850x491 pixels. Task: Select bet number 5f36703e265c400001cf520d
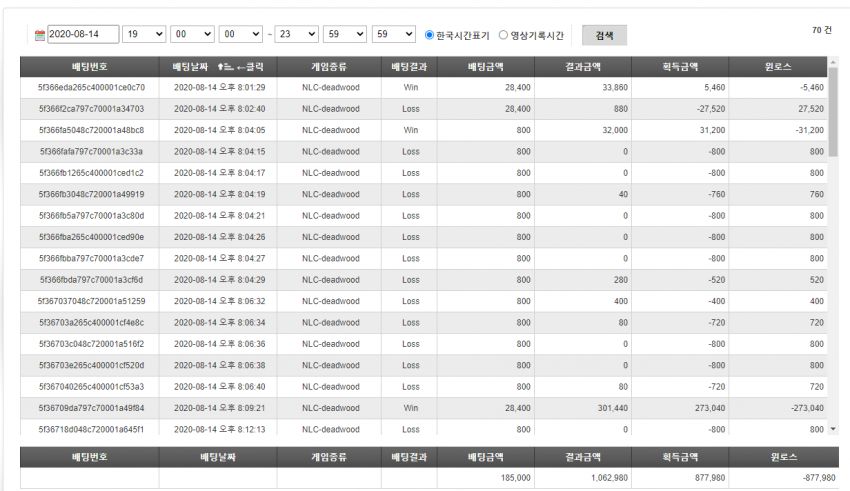tap(92, 365)
